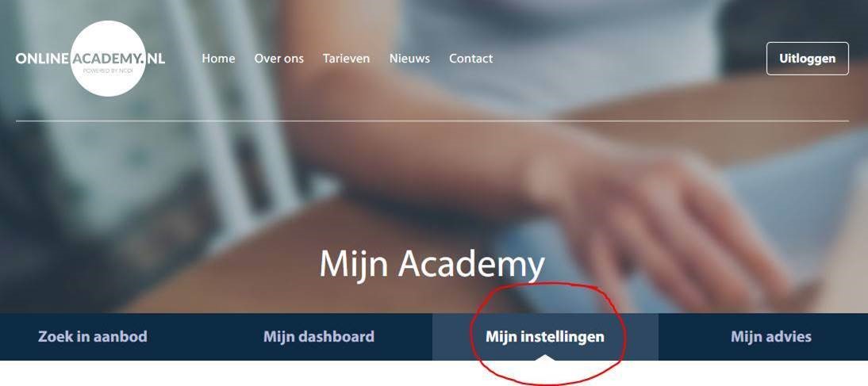
Task: Show the Mijn advies tab
Action: [771, 337]
